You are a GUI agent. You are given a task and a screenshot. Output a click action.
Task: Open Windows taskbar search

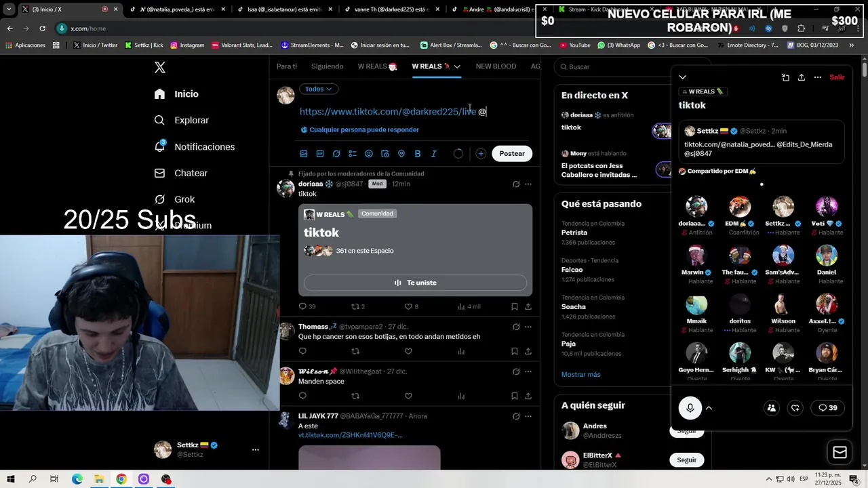[33, 479]
